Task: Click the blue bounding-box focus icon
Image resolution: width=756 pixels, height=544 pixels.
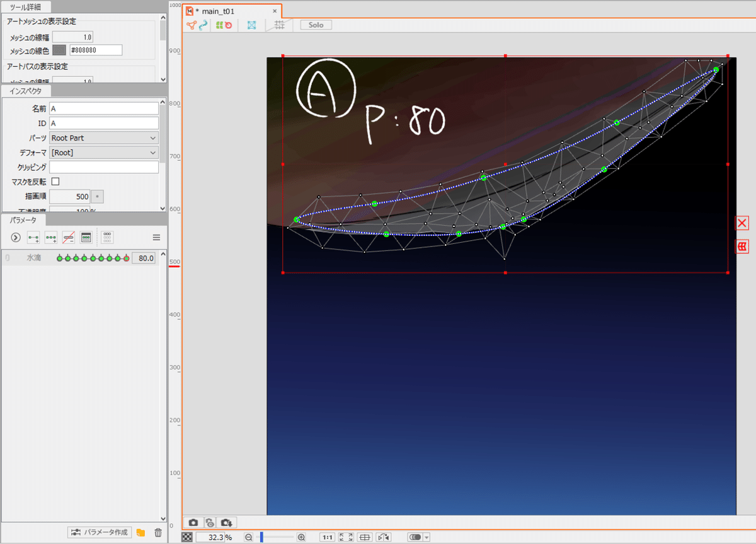Action: pyautogui.click(x=252, y=25)
